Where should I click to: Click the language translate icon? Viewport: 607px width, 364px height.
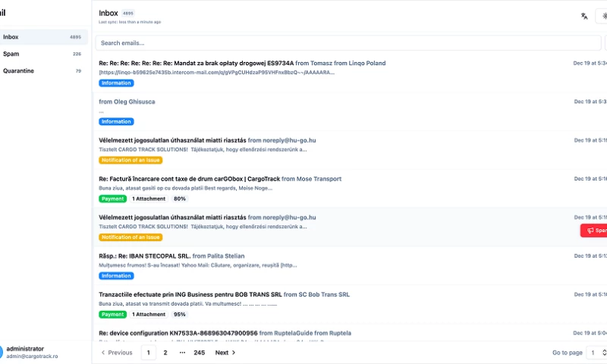(x=584, y=16)
